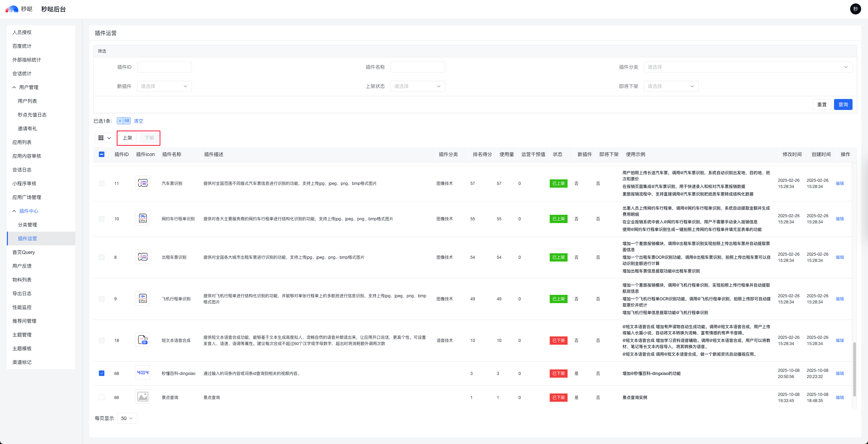Click the blue 查询 button

843,104
